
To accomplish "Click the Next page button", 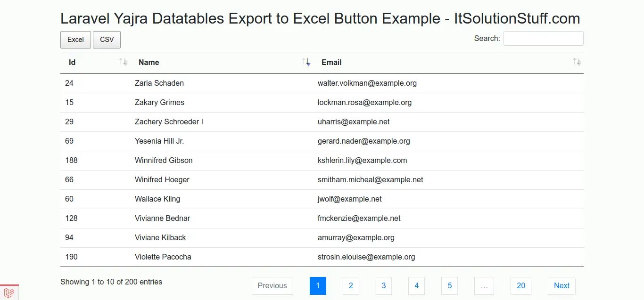I will 561,285.
